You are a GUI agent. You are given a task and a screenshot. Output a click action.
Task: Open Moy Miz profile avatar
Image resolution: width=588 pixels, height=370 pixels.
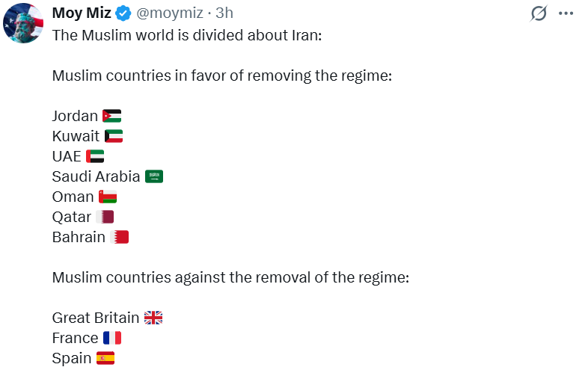tap(22, 23)
